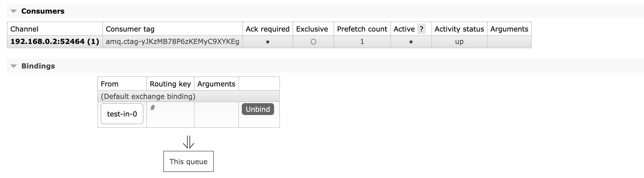Click the Ack required filled dot
Image resolution: width=644 pixels, height=178 pixels.
pos(268,42)
